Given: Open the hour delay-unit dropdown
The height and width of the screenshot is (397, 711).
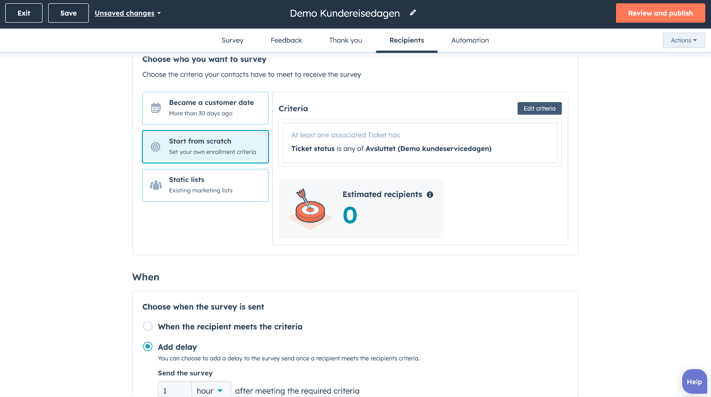Looking at the screenshot, I should pos(210,390).
